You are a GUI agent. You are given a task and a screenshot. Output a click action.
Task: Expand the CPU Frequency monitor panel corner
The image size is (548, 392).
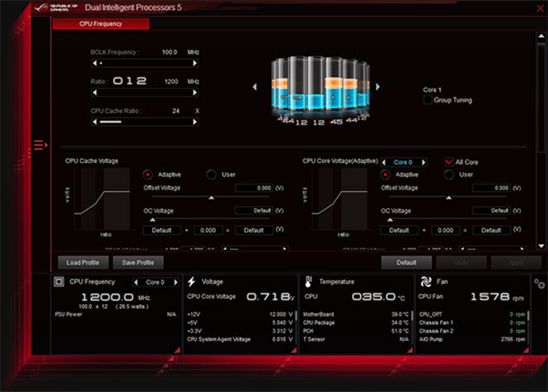pyautogui.click(x=178, y=350)
